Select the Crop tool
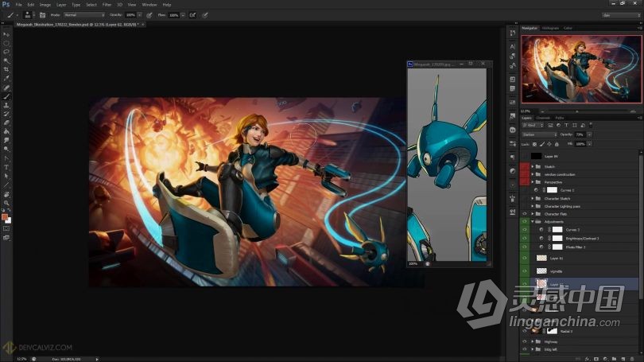The width and height of the screenshot is (644, 362). tap(6, 69)
